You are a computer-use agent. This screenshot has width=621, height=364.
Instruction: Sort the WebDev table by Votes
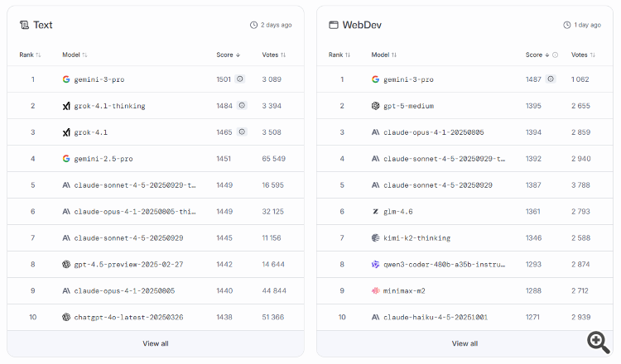pos(584,55)
